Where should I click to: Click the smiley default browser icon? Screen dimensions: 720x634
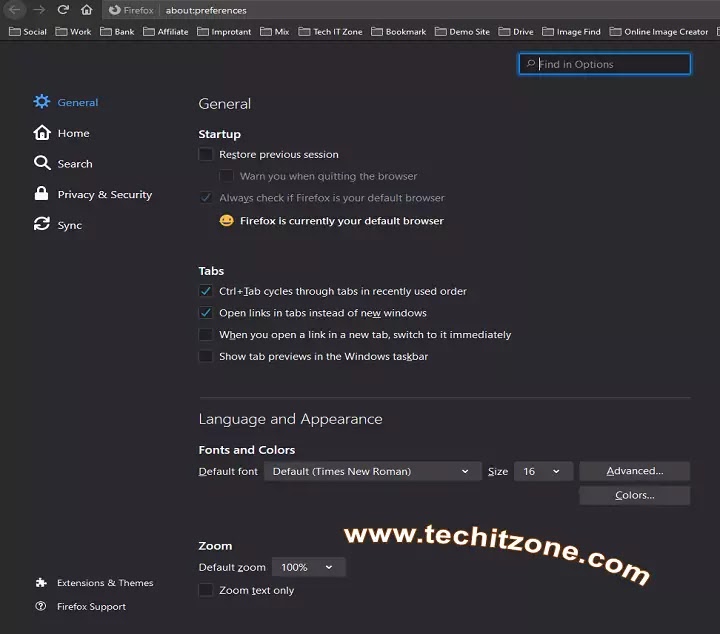[226, 221]
